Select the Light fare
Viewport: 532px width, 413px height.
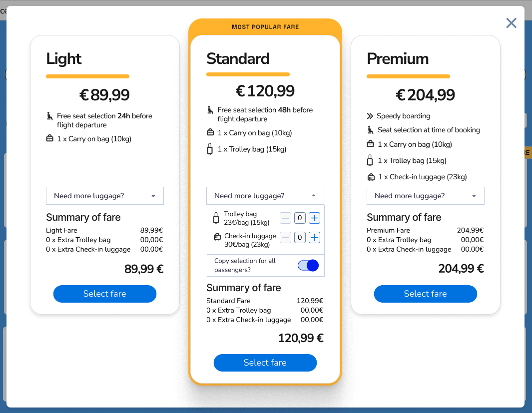click(104, 294)
